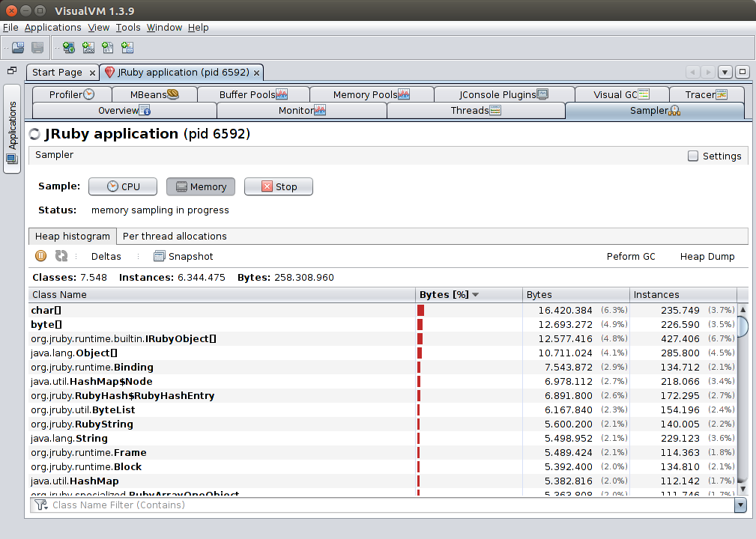This screenshot has width=756, height=539.
Task: Click the ruby gem icon on JRuby tab
Action: (x=110, y=73)
